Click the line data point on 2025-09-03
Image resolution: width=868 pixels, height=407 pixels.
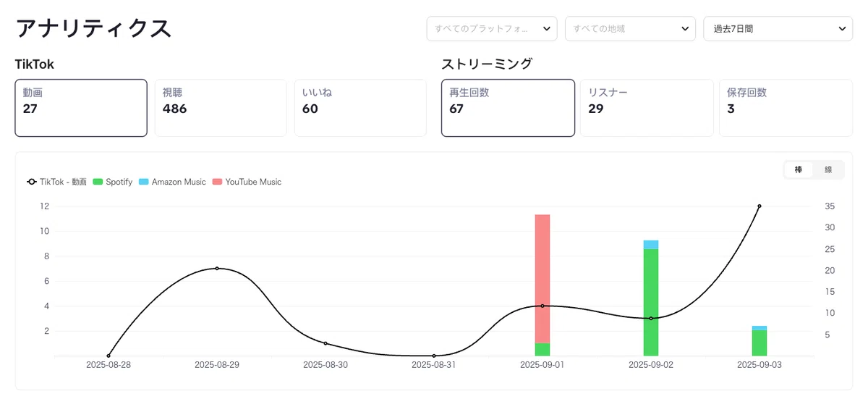[759, 206]
